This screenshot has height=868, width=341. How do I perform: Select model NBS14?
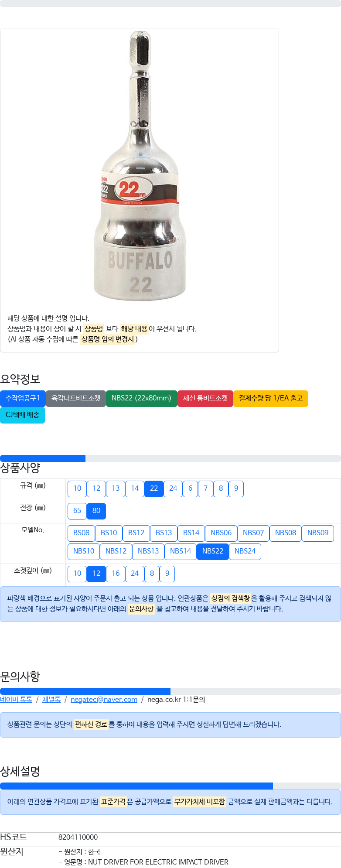tap(181, 552)
